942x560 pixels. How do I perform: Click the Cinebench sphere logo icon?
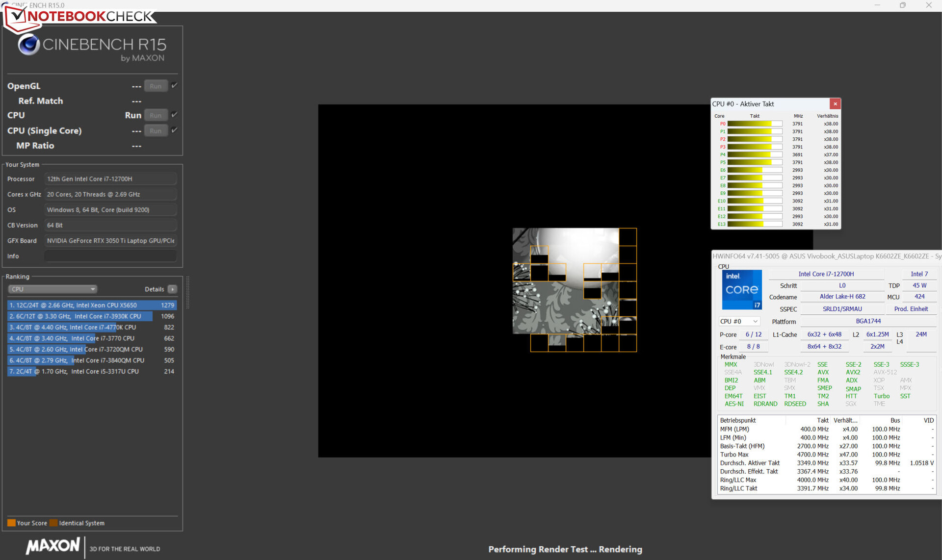[29, 45]
